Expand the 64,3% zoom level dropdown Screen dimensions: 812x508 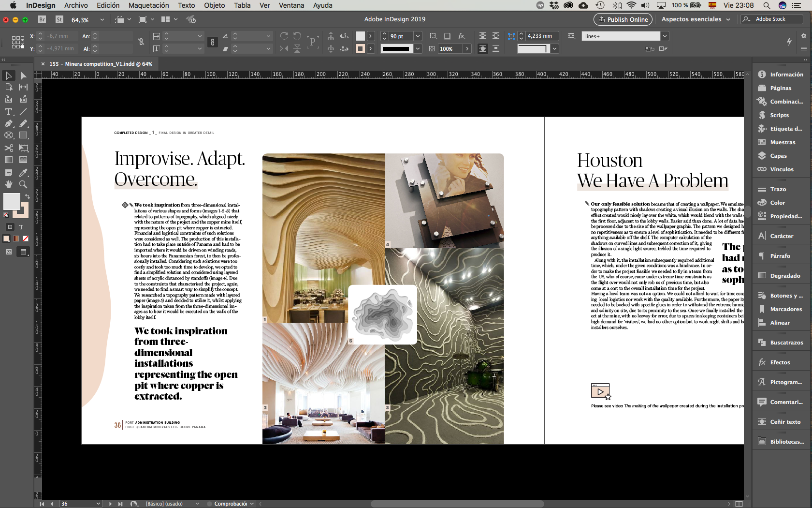click(x=102, y=20)
